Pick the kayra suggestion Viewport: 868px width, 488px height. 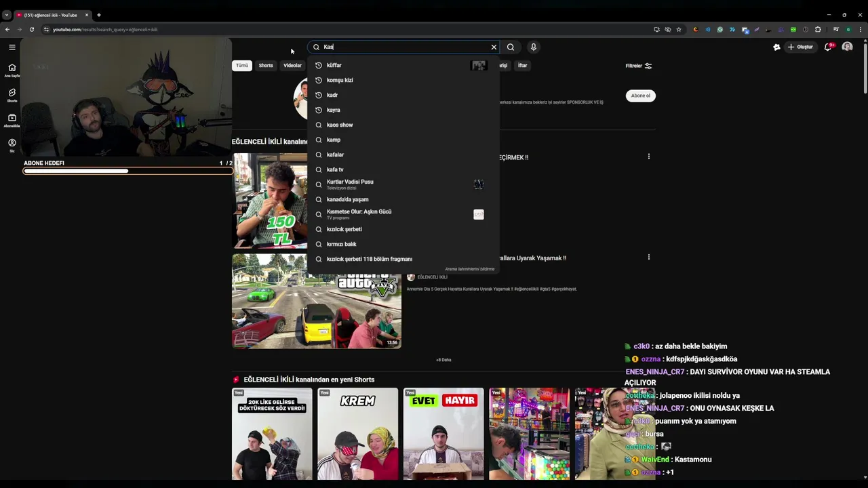(x=403, y=110)
